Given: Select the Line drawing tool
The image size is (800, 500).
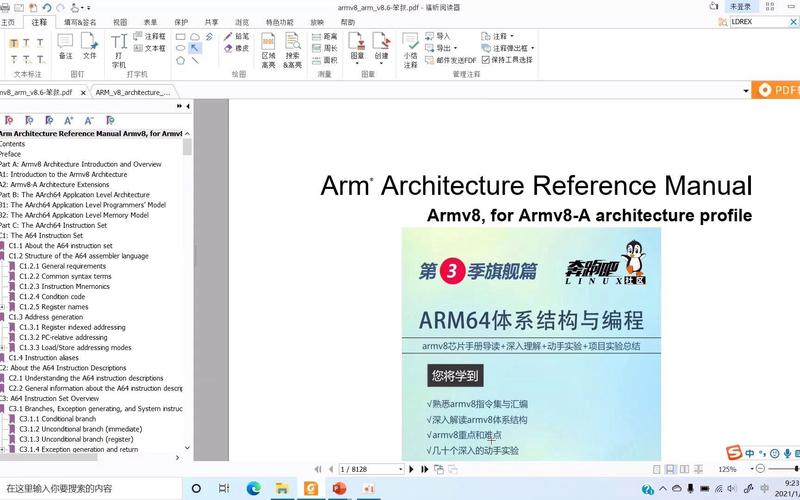Looking at the screenshot, I should pyautogui.click(x=195, y=60).
